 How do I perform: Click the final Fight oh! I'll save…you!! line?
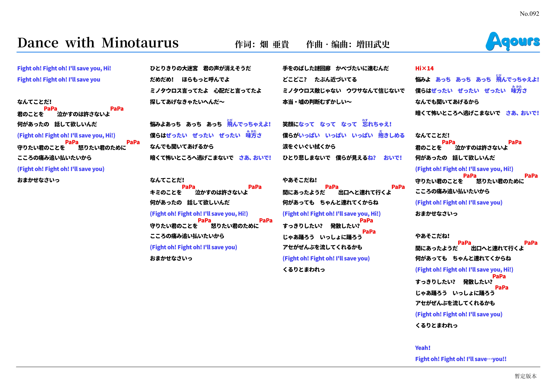(460, 359)
